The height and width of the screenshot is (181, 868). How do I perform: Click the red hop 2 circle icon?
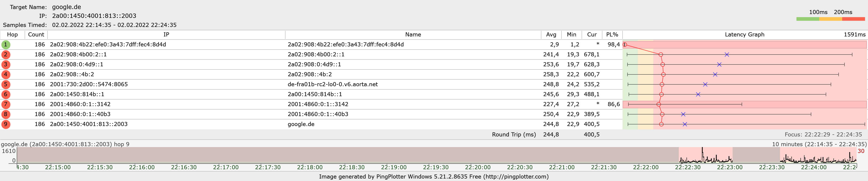[6, 55]
